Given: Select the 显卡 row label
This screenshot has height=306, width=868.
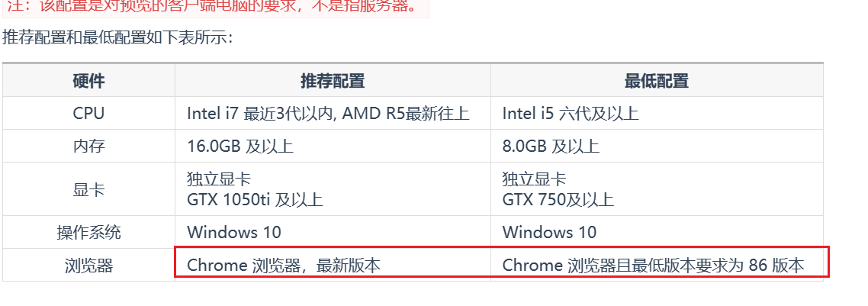Looking at the screenshot, I should (x=88, y=189).
